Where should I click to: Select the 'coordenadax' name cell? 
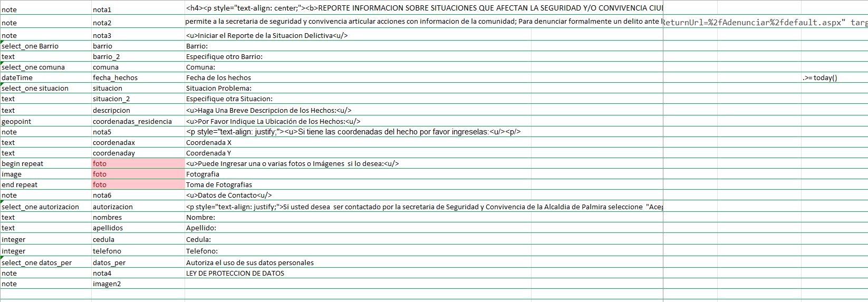138,142
